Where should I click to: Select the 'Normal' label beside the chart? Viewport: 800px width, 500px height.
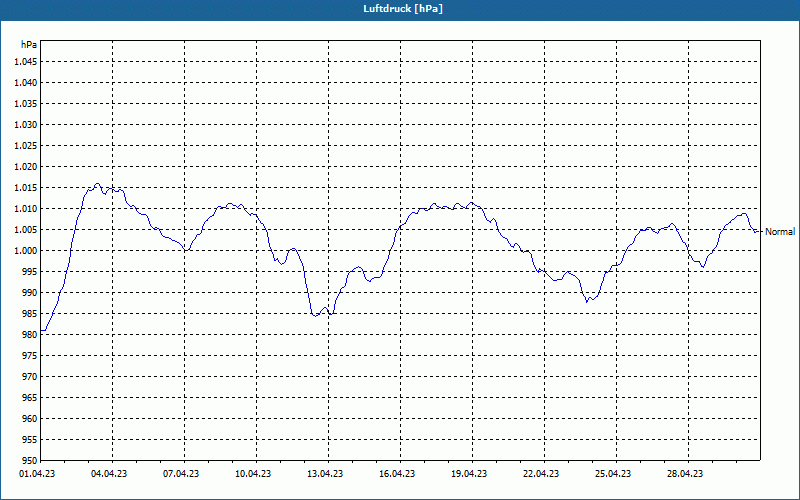[780, 232]
